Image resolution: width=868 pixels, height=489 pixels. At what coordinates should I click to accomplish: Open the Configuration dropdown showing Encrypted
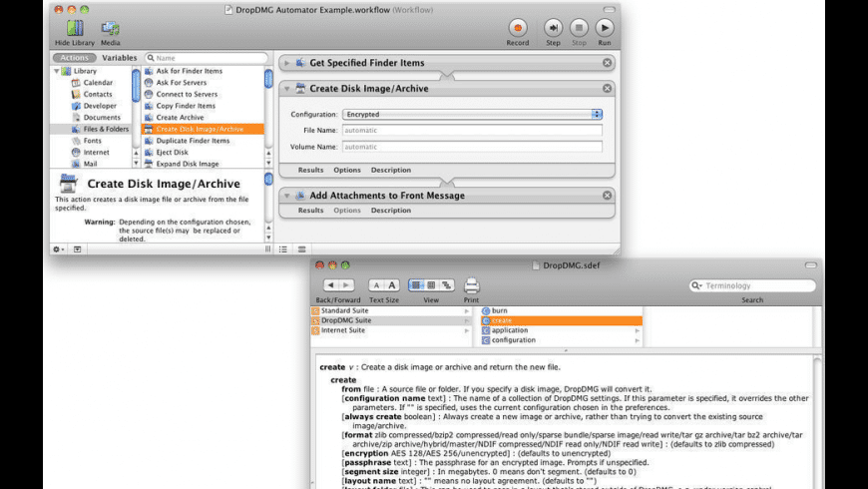pyautogui.click(x=472, y=114)
